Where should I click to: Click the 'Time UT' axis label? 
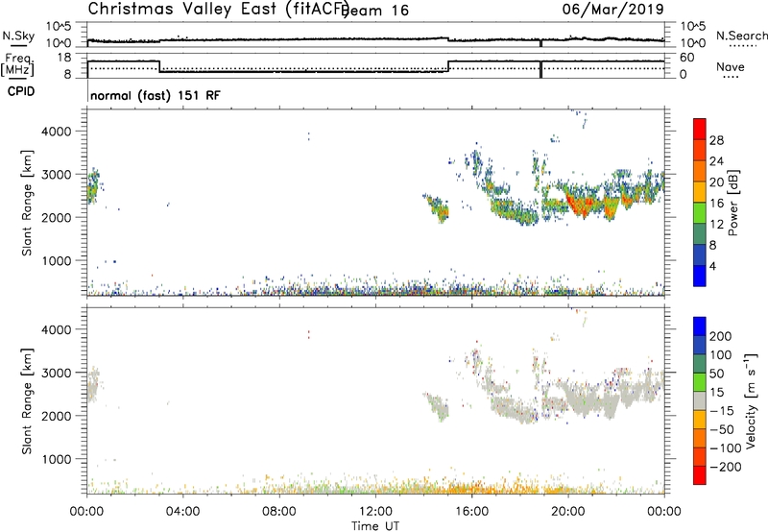(x=375, y=526)
